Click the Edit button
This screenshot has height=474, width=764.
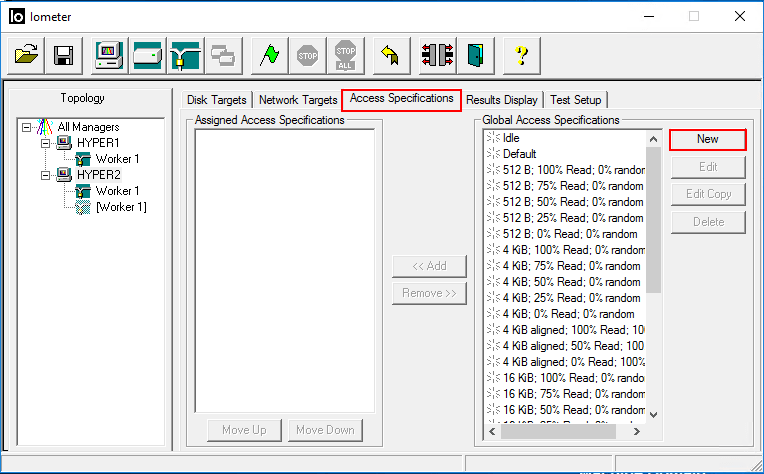(x=708, y=167)
